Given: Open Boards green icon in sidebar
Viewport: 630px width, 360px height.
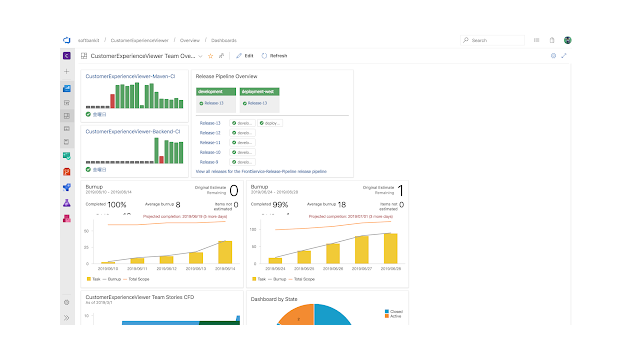Looking at the screenshot, I should 67,156.
